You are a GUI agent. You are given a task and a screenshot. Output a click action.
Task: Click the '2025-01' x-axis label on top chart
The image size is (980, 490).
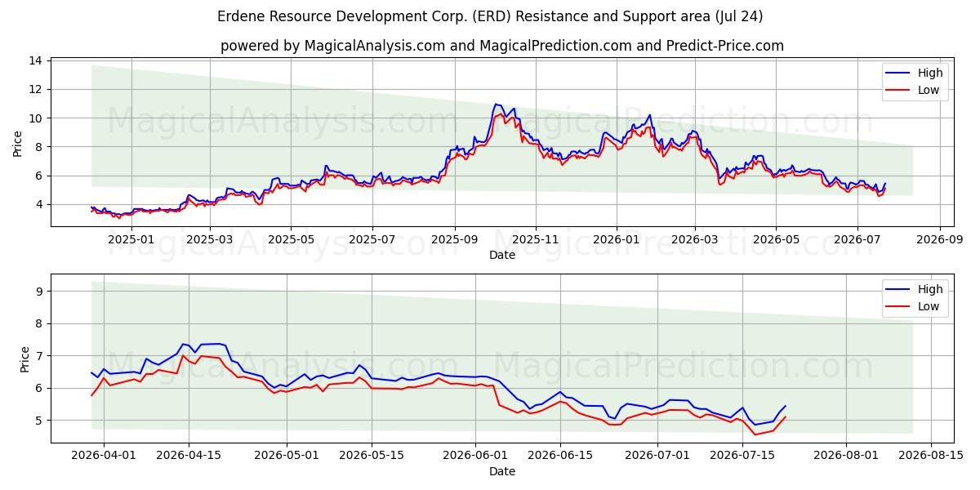(x=131, y=240)
